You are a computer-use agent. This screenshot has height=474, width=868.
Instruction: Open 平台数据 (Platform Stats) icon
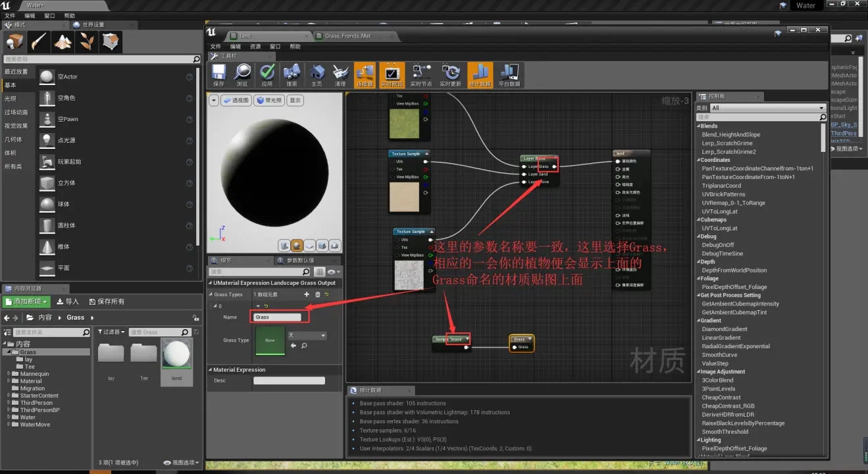point(509,75)
